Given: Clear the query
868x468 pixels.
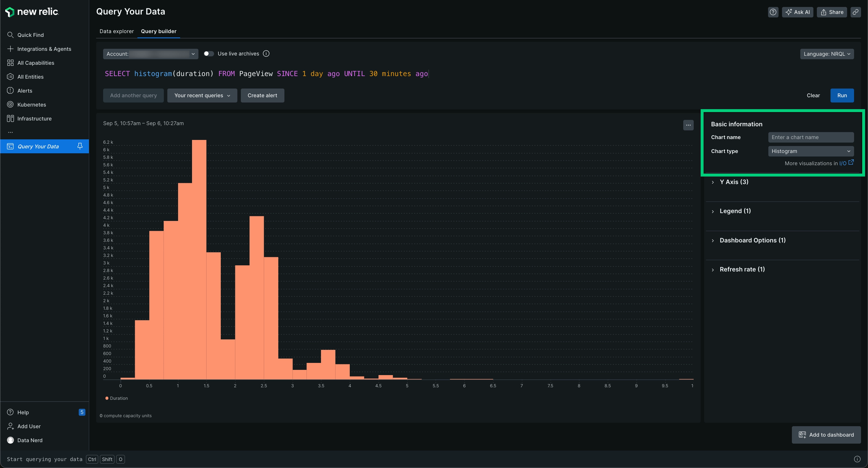Looking at the screenshot, I should pos(813,96).
